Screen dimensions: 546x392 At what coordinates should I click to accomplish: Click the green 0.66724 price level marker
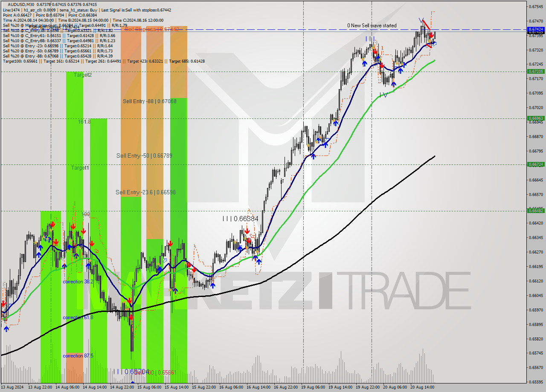[536, 164]
